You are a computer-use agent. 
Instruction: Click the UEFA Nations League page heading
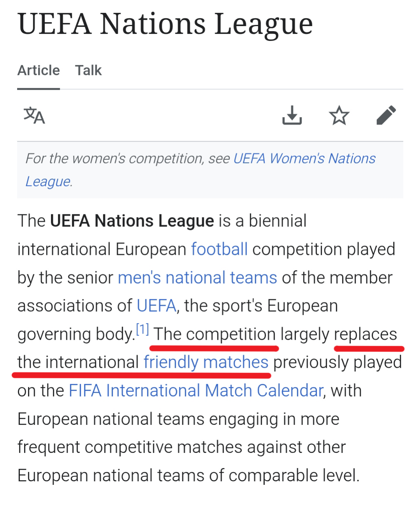pyautogui.click(x=165, y=24)
